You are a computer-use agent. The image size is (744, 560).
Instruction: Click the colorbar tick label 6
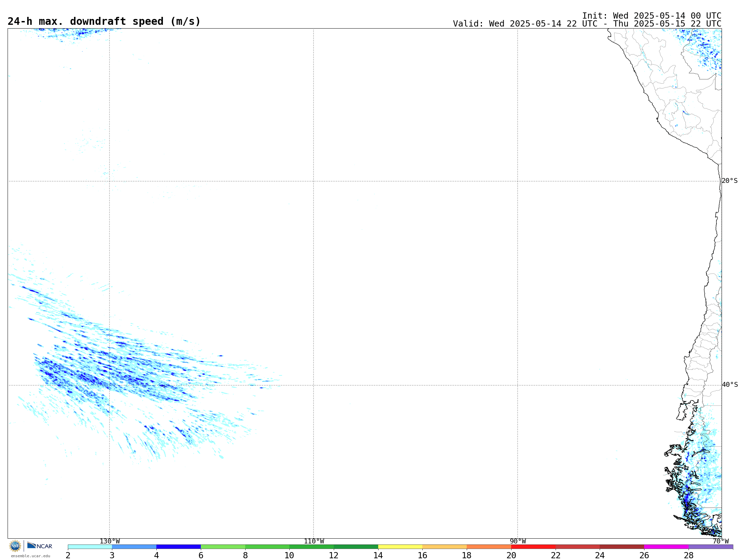[x=201, y=556]
